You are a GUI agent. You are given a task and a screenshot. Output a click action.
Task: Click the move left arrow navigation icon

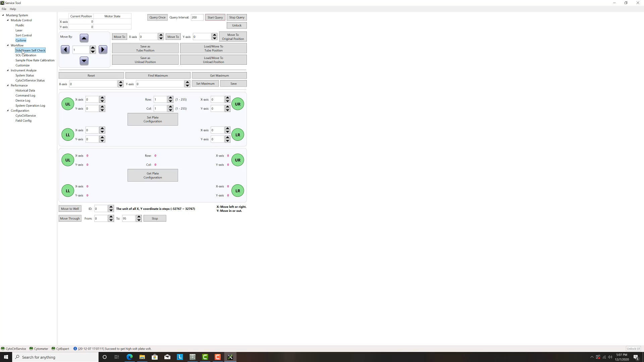click(x=65, y=50)
